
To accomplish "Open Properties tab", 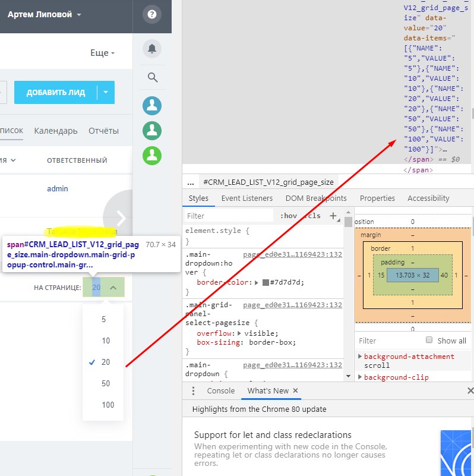I will (377, 198).
